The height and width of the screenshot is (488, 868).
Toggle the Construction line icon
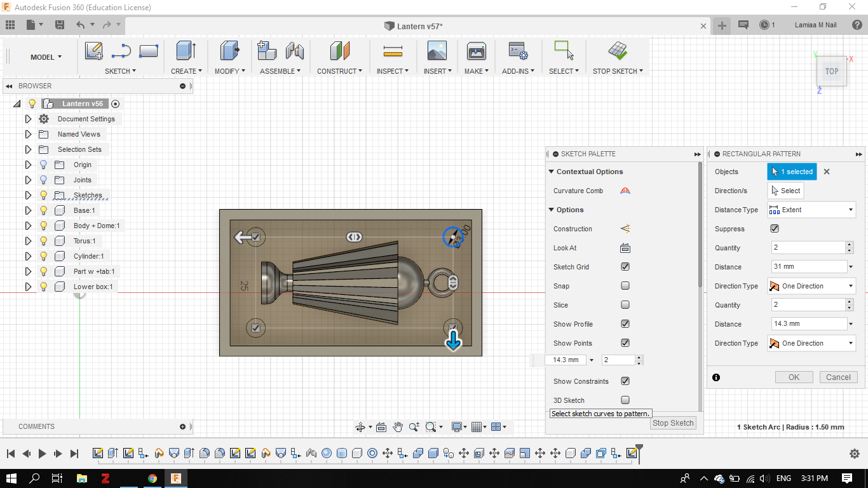click(x=625, y=229)
